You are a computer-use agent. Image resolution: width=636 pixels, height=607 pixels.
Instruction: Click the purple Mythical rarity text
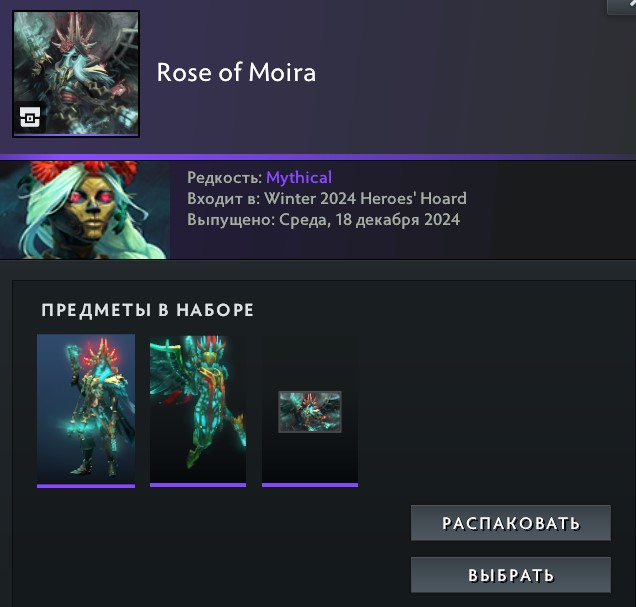[299, 178]
